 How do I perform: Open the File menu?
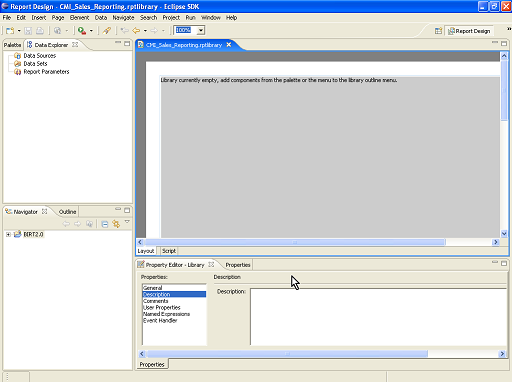pos(7,18)
